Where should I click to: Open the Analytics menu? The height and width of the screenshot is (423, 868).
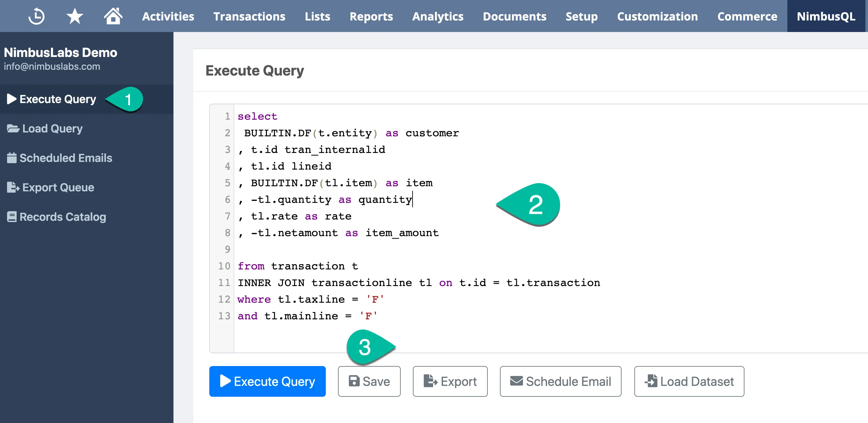[x=438, y=16]
